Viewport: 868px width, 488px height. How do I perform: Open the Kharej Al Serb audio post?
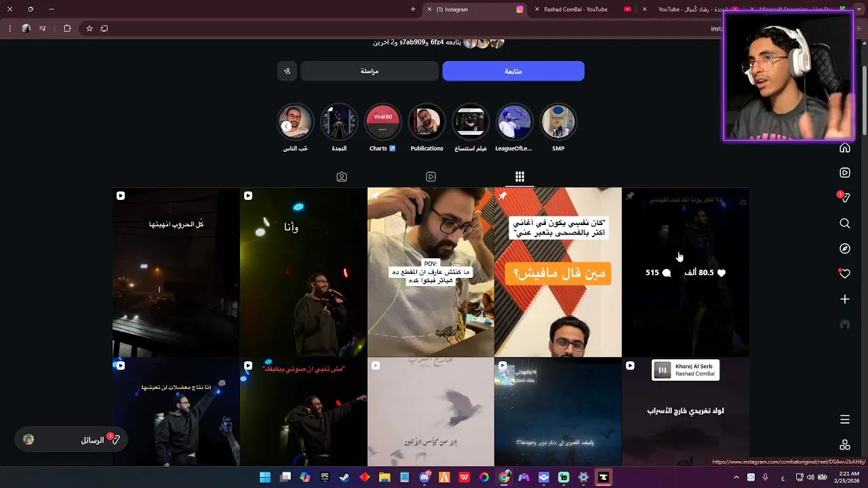pyautogui.click(x=686, y=413)
